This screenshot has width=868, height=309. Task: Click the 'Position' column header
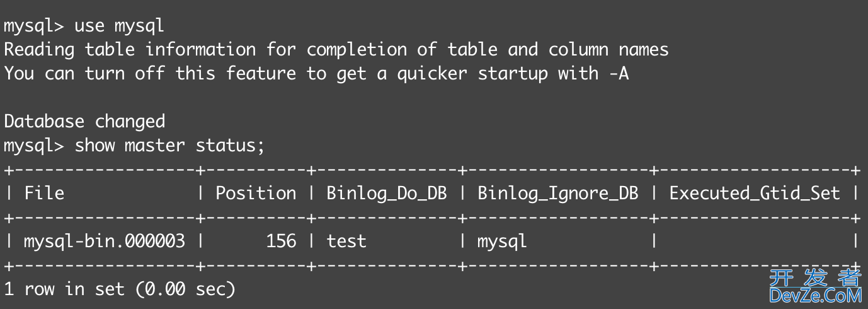[256, 193]
